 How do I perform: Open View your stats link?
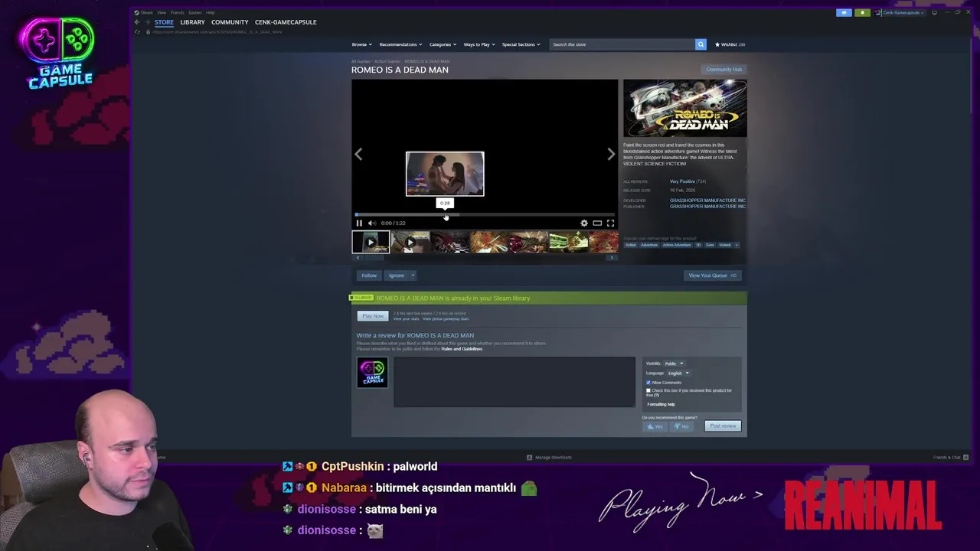coord(406,318)
